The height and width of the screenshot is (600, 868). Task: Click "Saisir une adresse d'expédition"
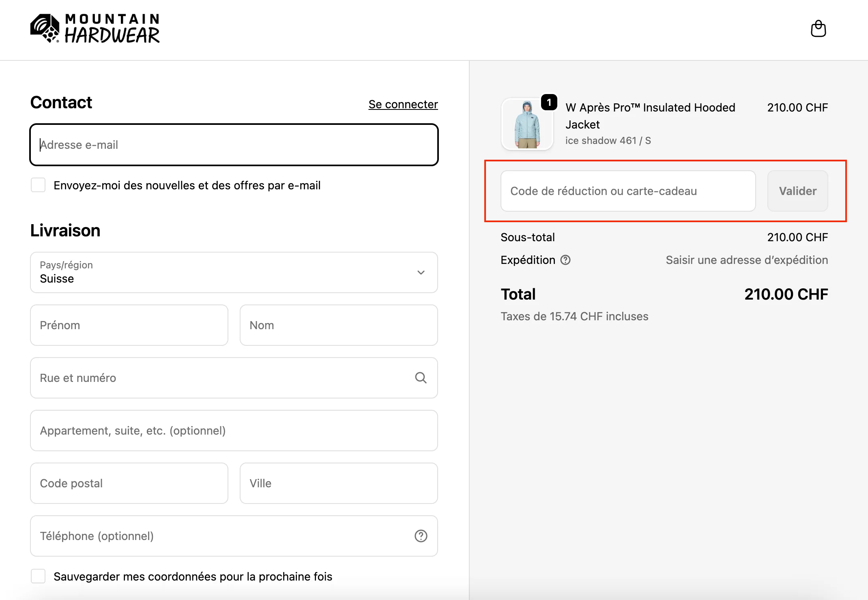tap(747, 260)
